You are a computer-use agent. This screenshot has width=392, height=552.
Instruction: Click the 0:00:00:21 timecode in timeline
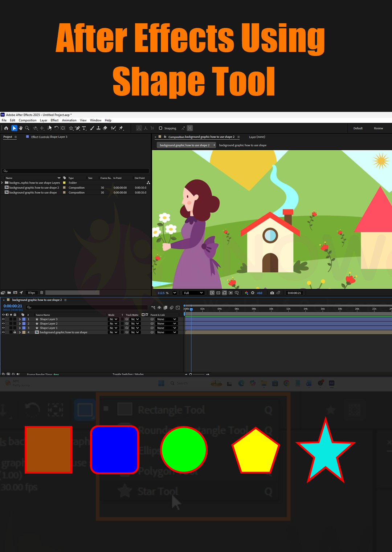coord(13,306)
